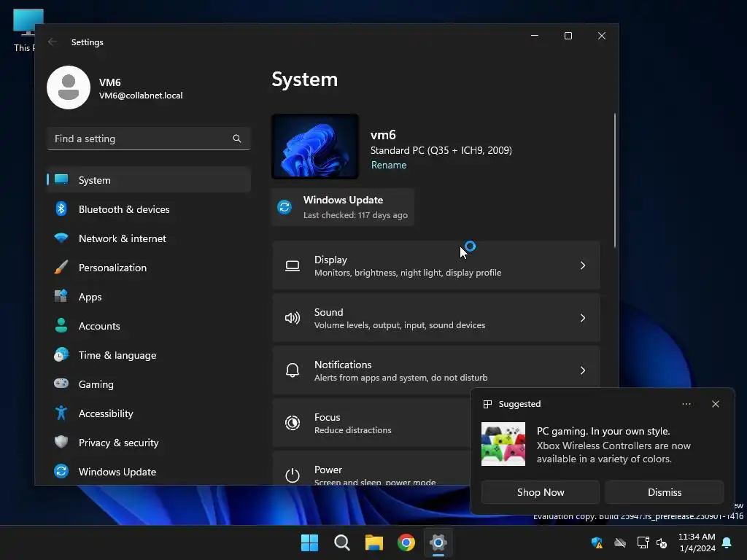Open the Suggested notification options menu

686,404
